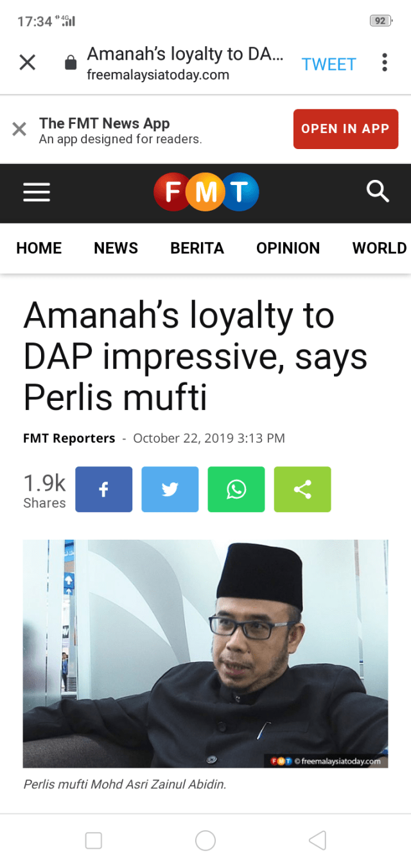Tap the Perlis mufti article photo
Screen dimensions: 411x868
point(205,653)
